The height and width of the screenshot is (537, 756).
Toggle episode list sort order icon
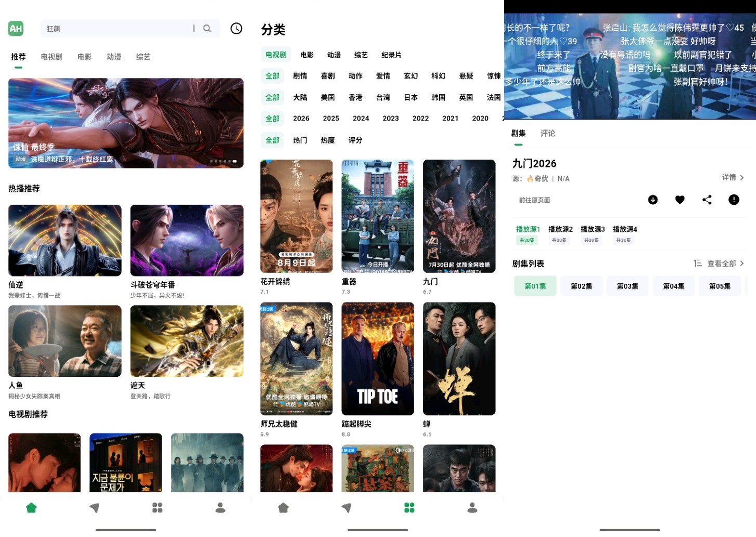pyautogui.click(x=698, y=264)
